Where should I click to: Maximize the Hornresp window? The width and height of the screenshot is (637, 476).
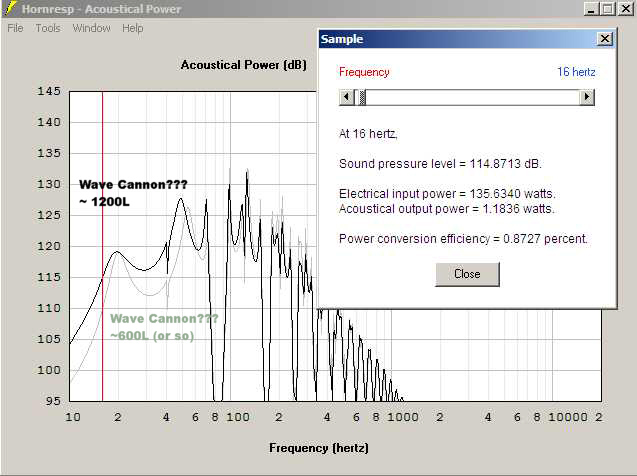tap(608, 9)
